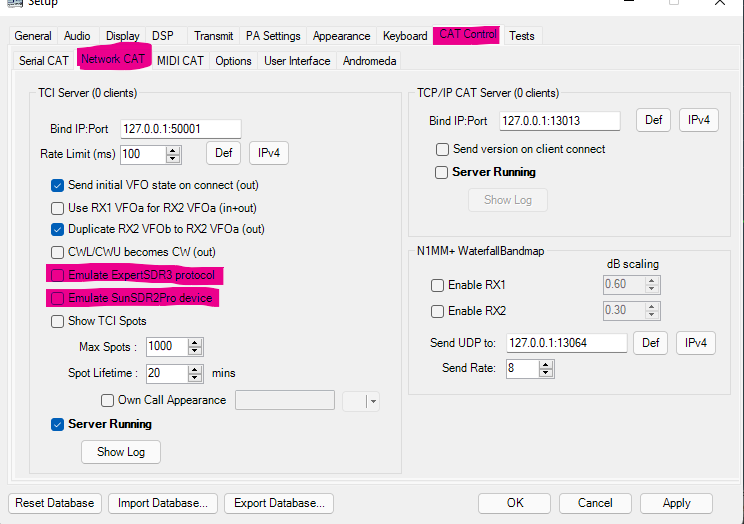Increase Spot Lifetime with up arrow
Image resolution: width=744 pixels, height=524 pixels.
point(195,369)
